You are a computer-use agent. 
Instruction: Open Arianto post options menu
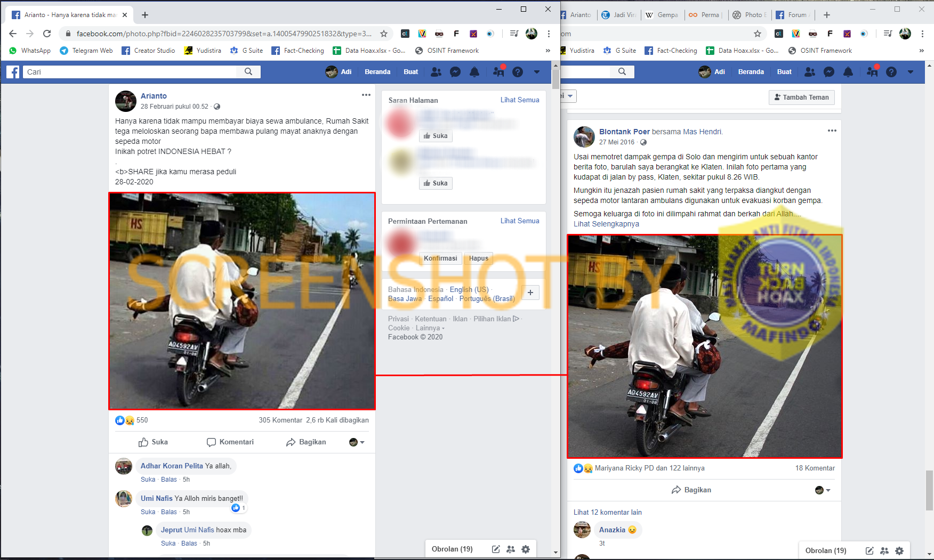tap(366, 95)
